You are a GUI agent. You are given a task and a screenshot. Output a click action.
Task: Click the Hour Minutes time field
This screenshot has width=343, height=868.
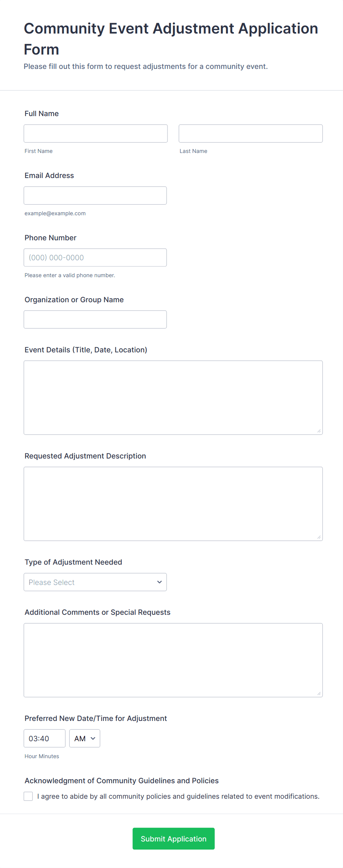(x=44, y=738)
